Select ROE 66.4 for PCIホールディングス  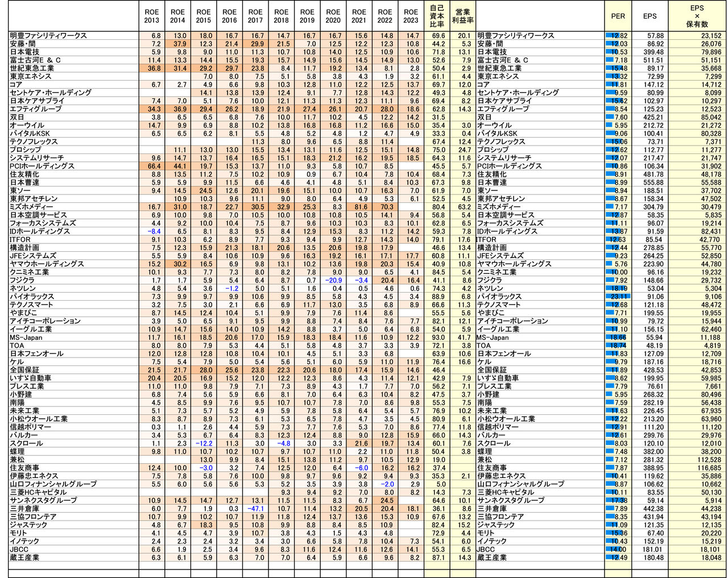(x=153, y=167)
